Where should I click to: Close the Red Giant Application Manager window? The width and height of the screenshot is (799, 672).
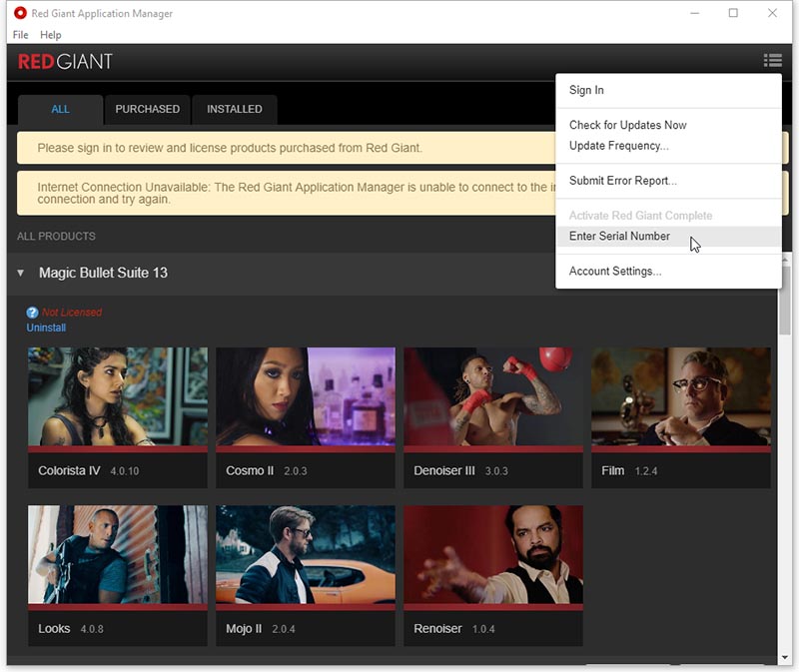pyautogui.click(x=772, y=13)
